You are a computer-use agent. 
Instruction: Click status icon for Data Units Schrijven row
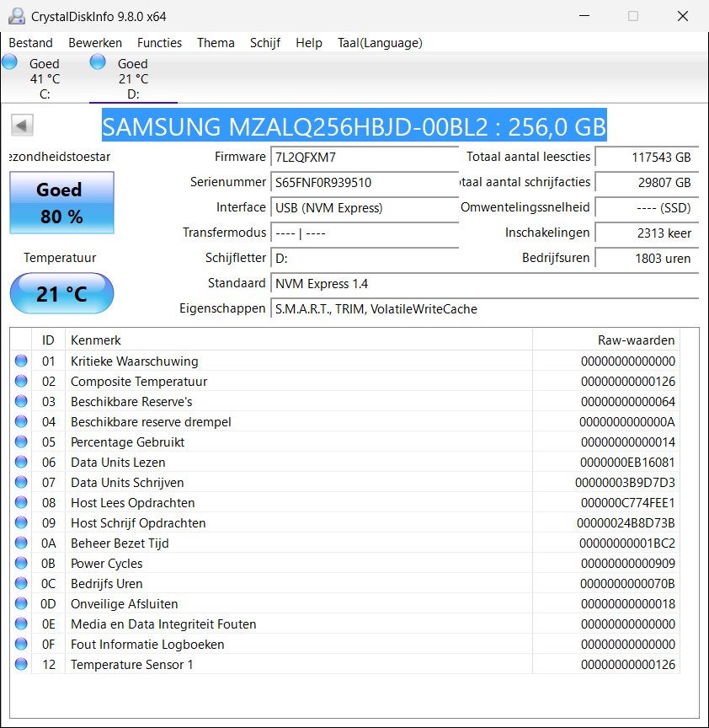coord(21,483)
